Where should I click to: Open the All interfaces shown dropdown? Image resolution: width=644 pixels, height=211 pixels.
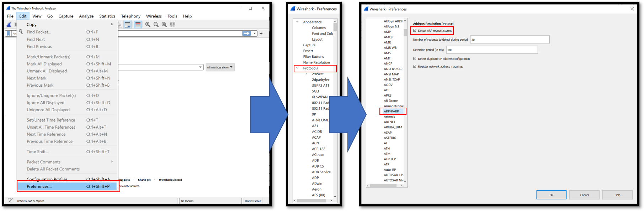tap(220, 67)
